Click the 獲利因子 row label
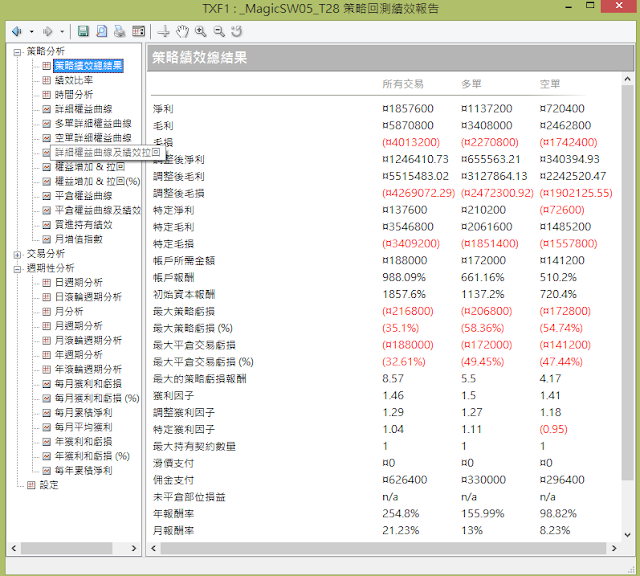 [173, 396]
